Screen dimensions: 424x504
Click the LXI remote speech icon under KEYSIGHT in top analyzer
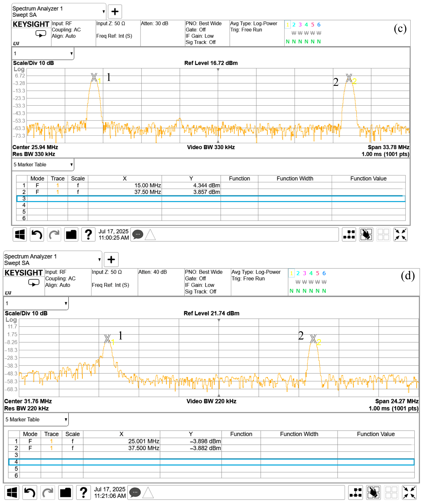(x=41, y=34)
